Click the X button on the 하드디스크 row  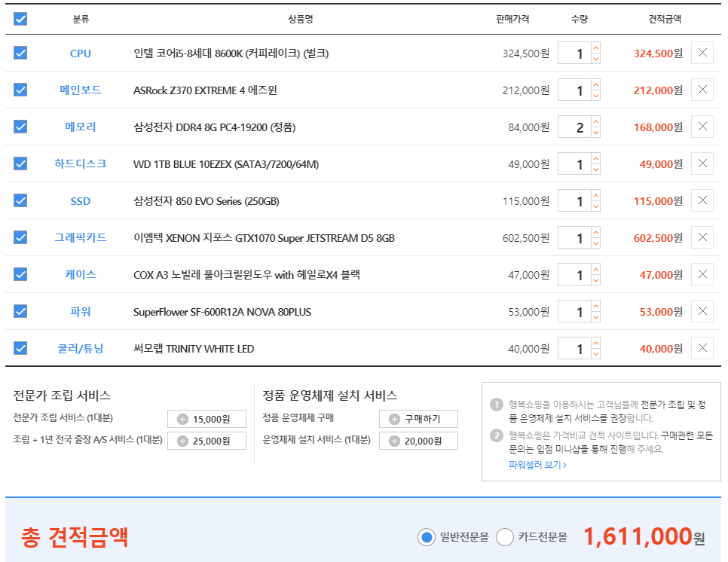point(702,163)
